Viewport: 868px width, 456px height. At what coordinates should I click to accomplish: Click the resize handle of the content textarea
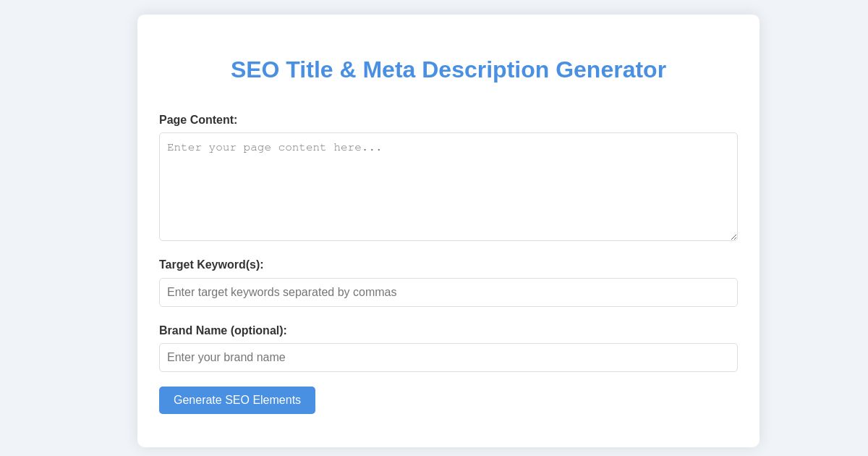tap(733, 237)
